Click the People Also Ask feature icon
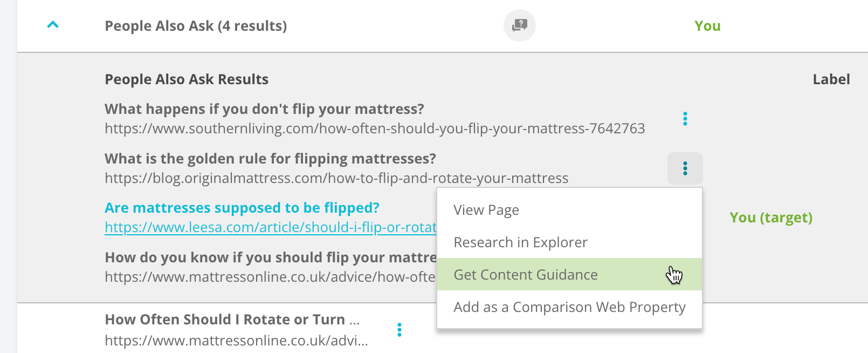This screenshot has width=868, height=353. [519, 25]
